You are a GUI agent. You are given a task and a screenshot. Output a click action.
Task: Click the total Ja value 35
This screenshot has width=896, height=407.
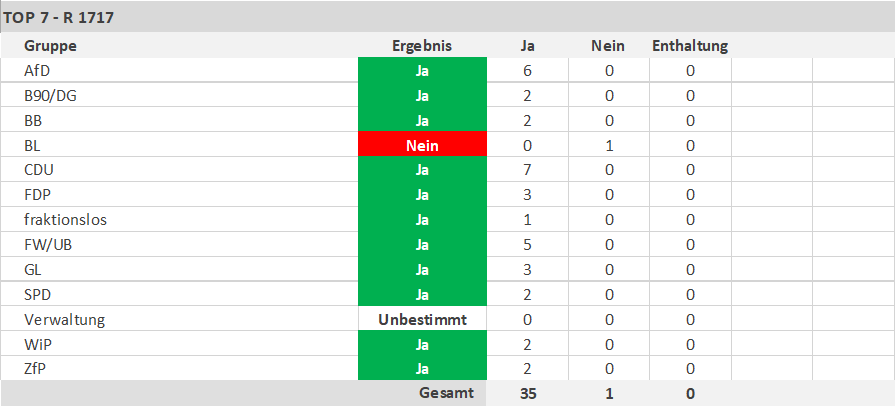click(x=528, y=393)
